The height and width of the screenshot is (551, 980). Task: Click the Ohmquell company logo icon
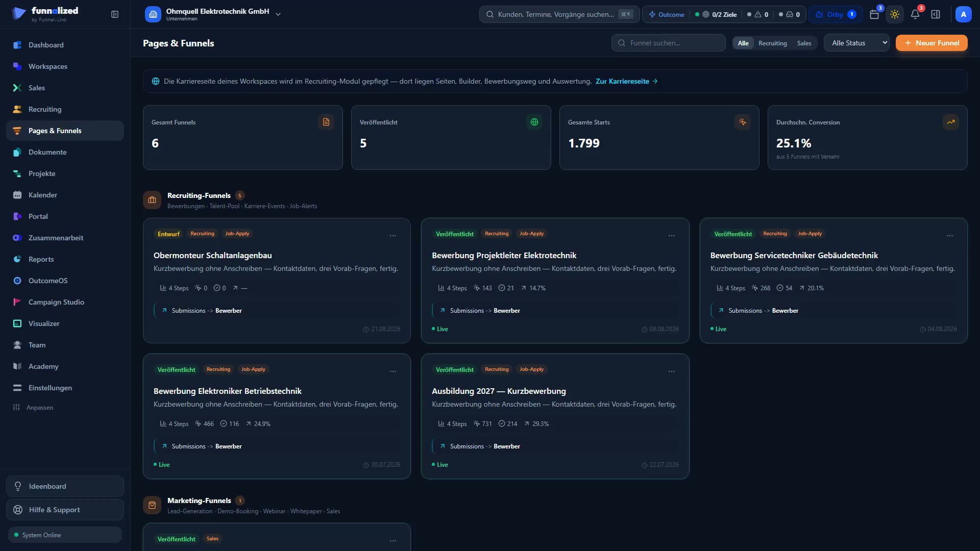[153, 14]
